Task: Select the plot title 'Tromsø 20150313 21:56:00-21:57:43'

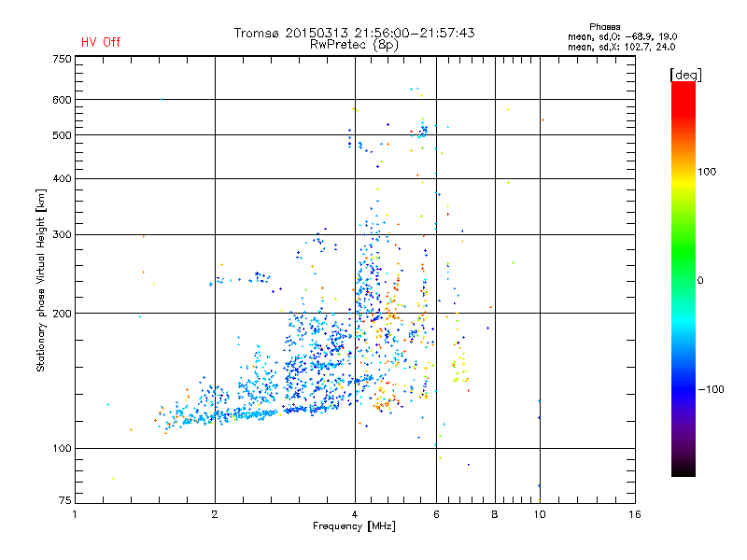Action: click(x=354, y=33)
